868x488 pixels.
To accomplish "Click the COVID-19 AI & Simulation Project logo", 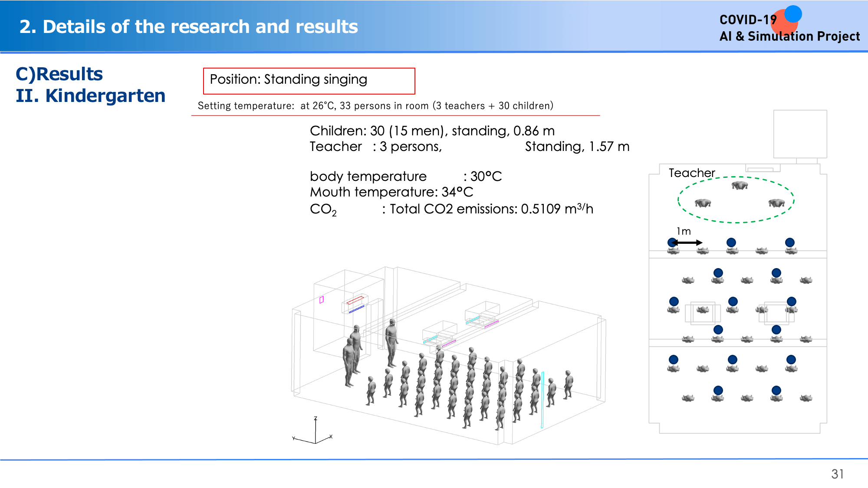I will (789, 25).
